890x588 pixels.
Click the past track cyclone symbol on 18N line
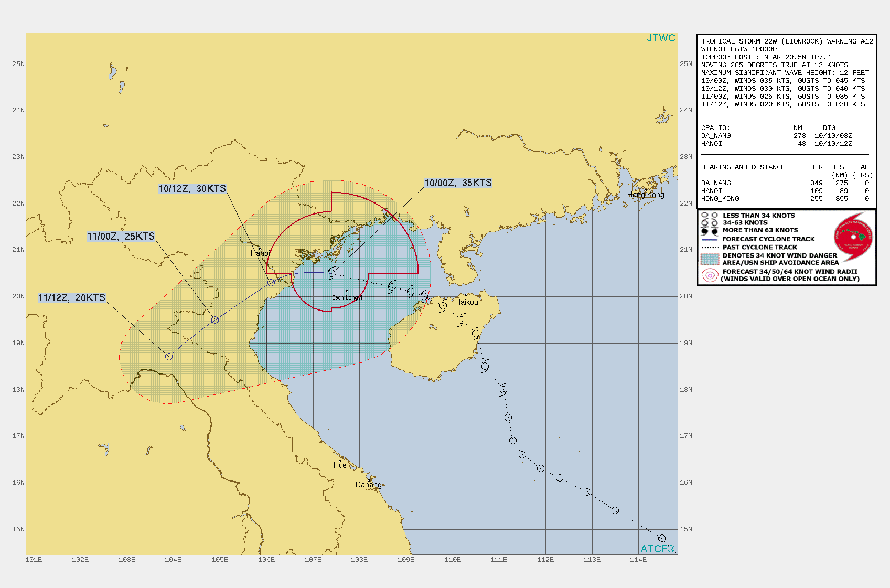(503, 389)
